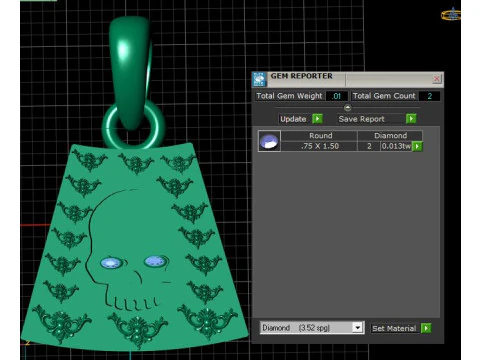
Task: Click the gem quantity cell showing 2
Action: pos(369,146)
